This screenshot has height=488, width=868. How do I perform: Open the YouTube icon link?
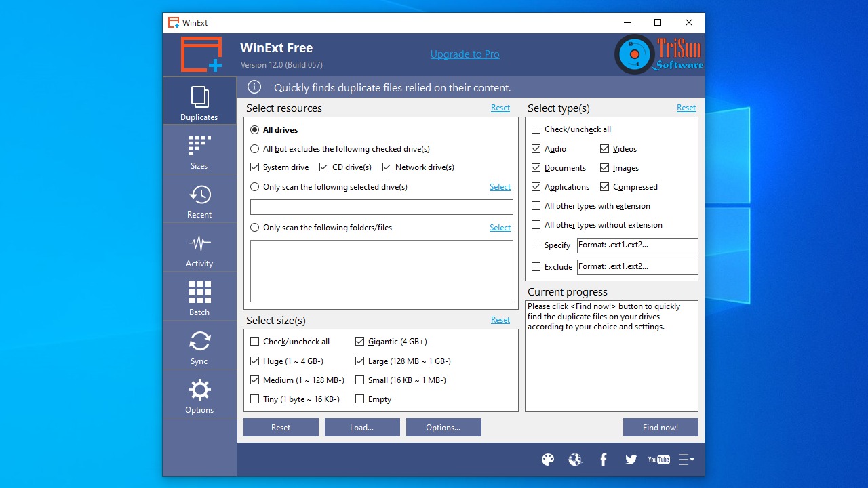(x=658, y=460)
